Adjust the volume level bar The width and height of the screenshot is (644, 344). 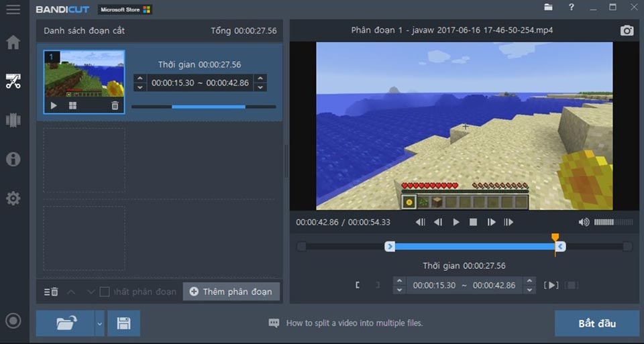click(x=614, y=222)
